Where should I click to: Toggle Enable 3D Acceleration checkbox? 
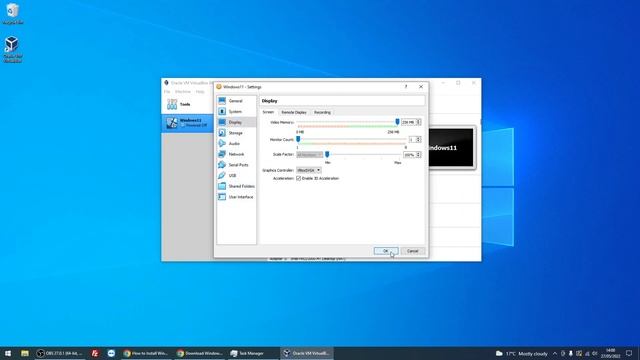[298, 178]
